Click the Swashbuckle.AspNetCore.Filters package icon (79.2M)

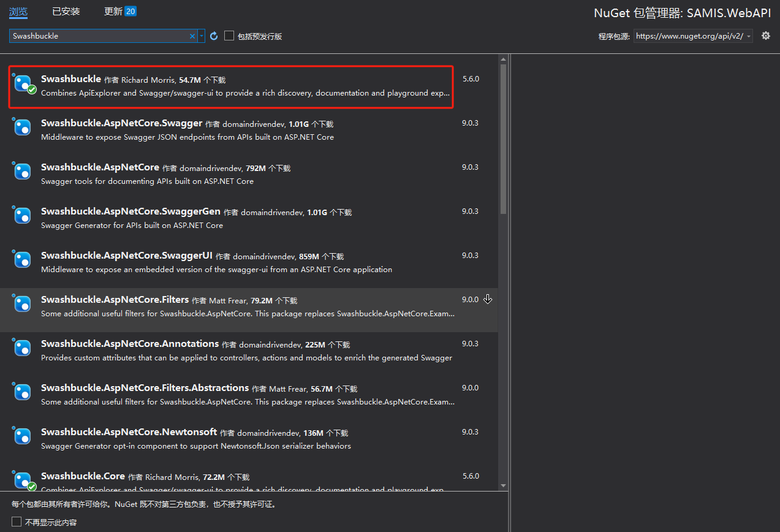[23, 304]
